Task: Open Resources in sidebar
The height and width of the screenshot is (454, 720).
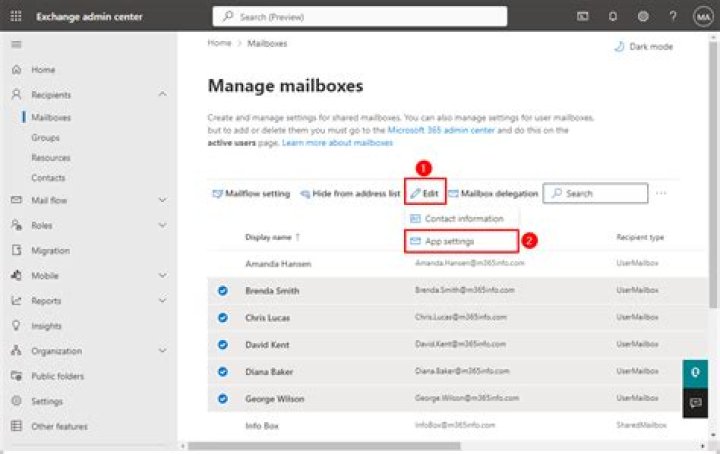Action: pos(51,158)
